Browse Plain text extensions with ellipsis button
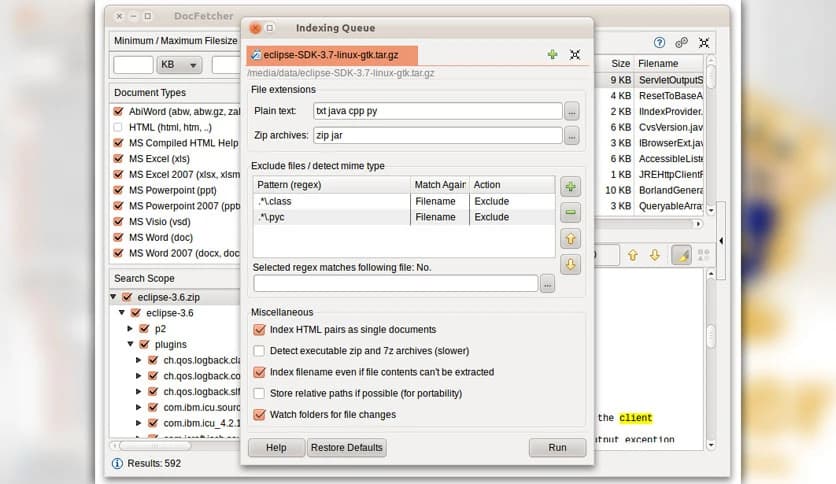Viewport: 836px width, 484px height. (572, 111)
